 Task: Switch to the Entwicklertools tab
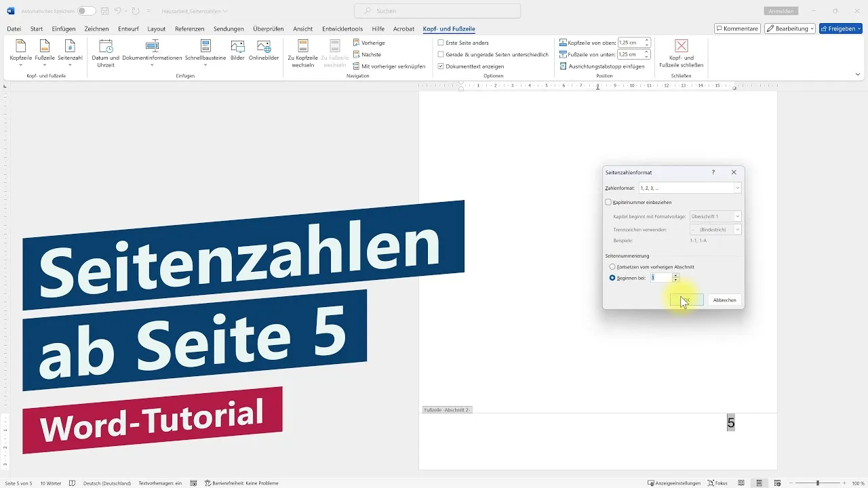tap(342, 29)
